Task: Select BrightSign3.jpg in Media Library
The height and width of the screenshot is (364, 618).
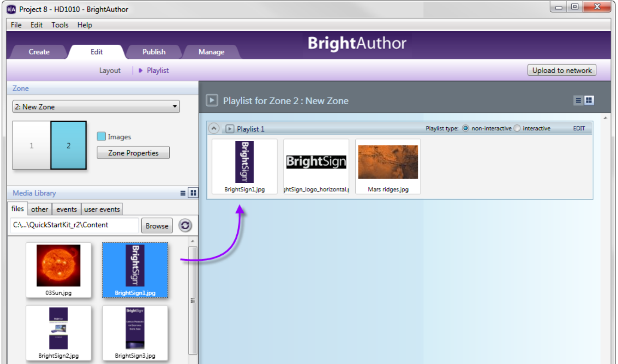Action: click(135, 333)
